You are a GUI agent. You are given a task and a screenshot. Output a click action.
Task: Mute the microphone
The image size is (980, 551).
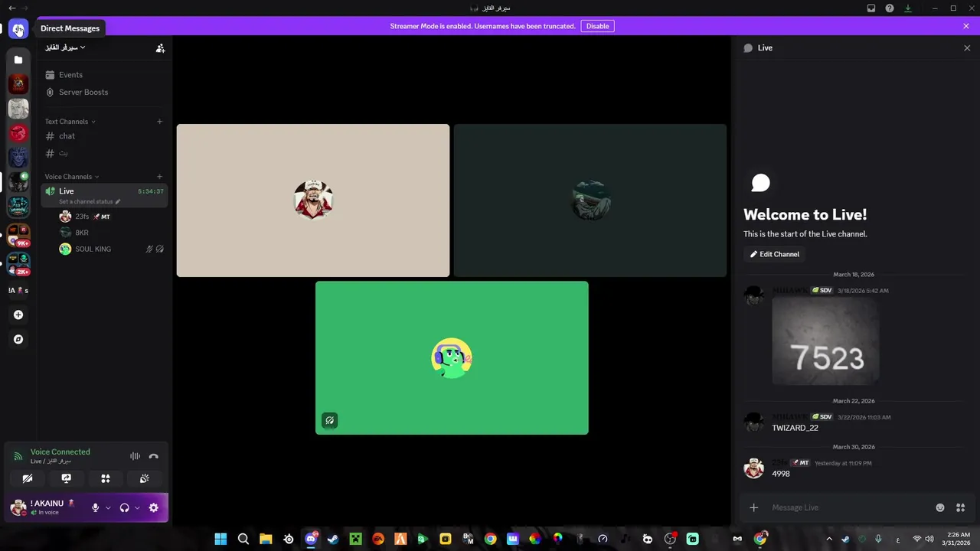95,507
